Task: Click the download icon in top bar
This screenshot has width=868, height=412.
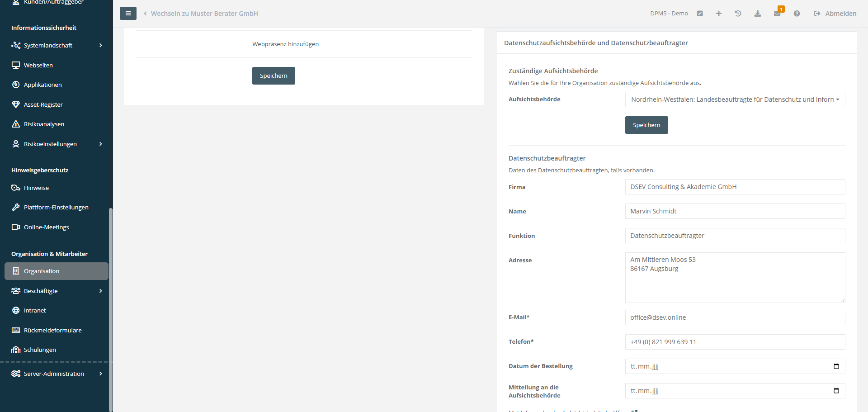Action: (x=758, y=14)
